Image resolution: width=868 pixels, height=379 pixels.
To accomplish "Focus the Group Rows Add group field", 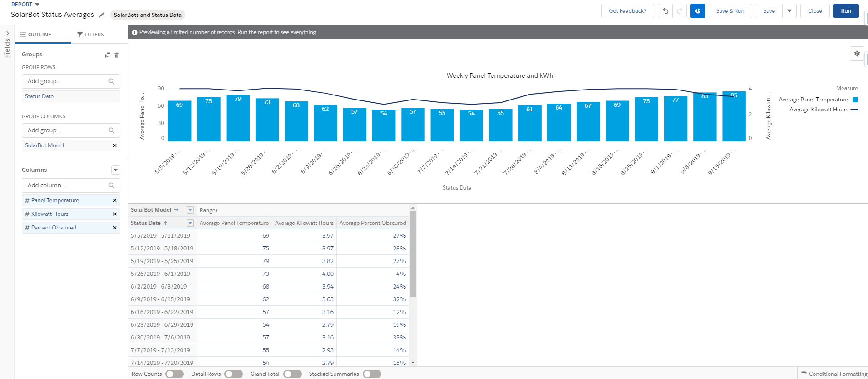I will click(x=71, y=81).
